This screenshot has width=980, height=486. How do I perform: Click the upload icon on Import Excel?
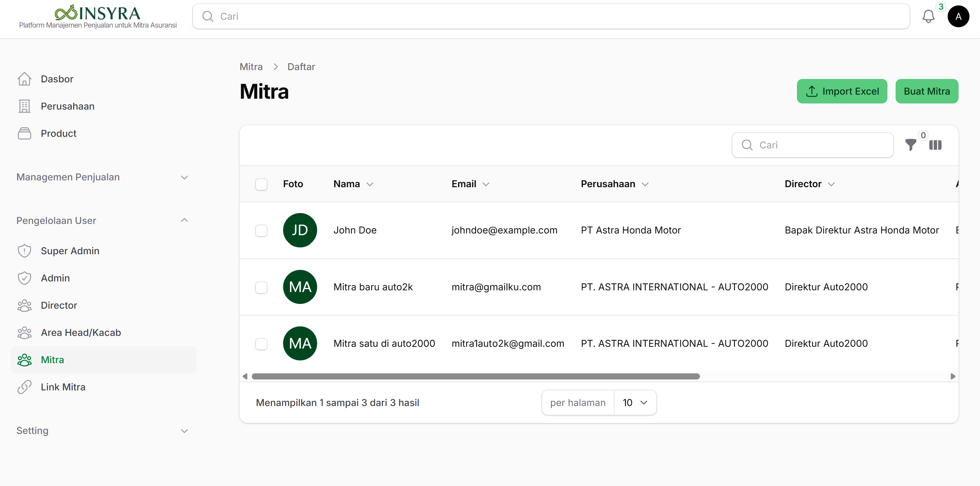point(812,91)
